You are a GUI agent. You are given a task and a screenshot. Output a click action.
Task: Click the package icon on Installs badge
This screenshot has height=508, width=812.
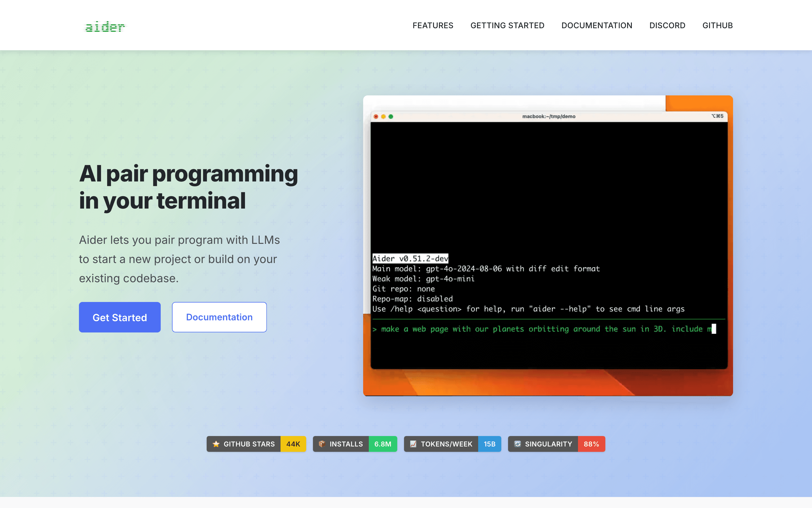tap(322, 444)
